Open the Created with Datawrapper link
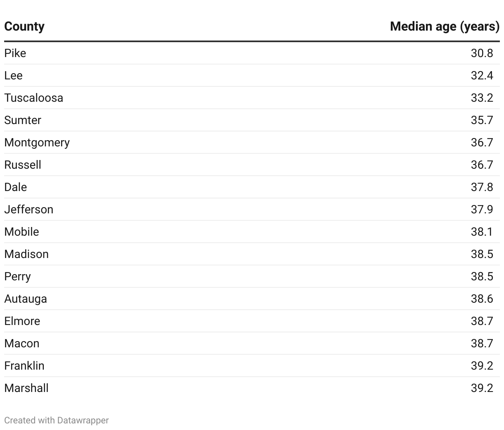The height and width of the screenshot is (430, 504). pyautogui.click(x=57, y=420)
